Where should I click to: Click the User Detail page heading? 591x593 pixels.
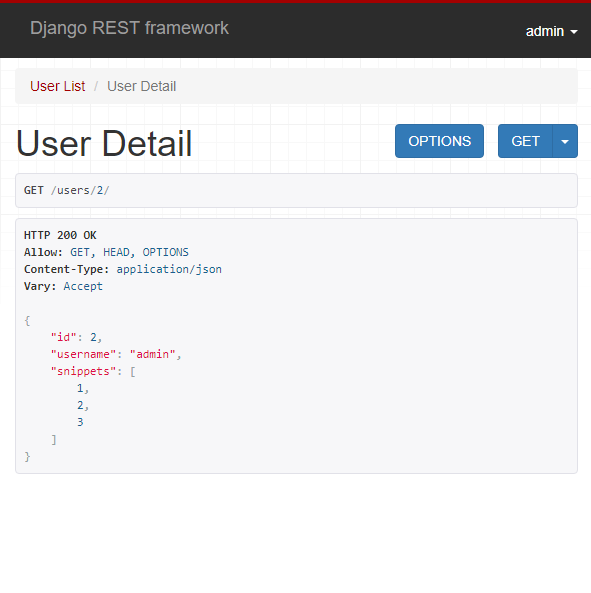tap(104, 143)
